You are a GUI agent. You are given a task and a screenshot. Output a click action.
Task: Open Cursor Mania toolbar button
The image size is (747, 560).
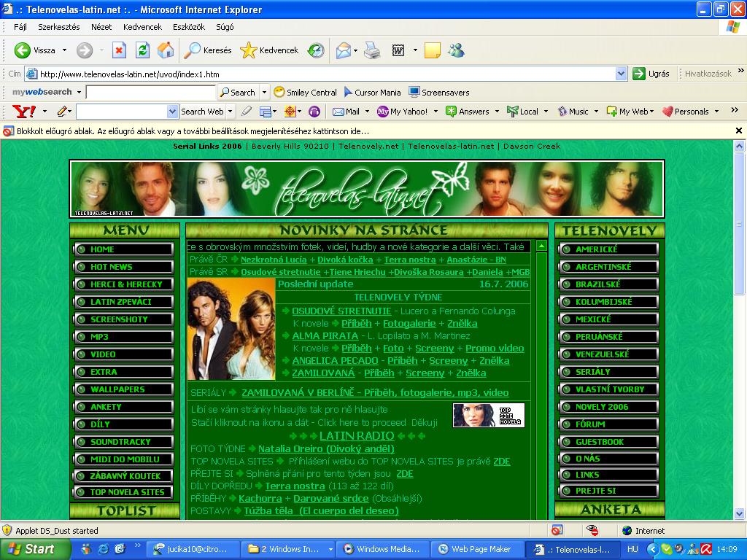click(x=373, y=93)
